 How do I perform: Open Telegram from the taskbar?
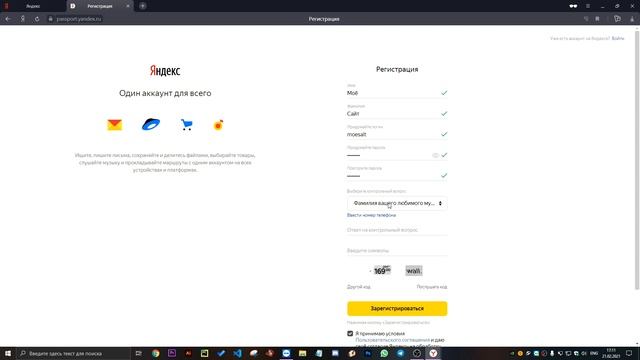tap(400, 353)
